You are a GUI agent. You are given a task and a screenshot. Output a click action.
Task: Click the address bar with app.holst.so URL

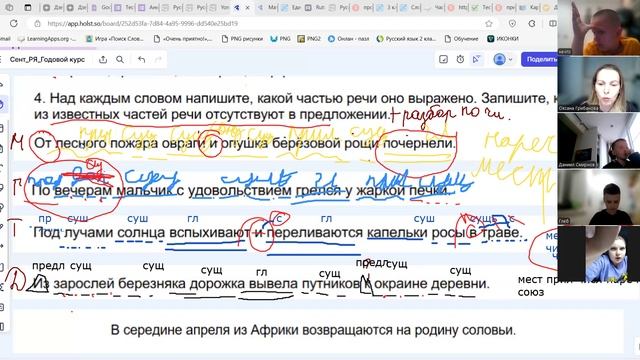point(261,23)
